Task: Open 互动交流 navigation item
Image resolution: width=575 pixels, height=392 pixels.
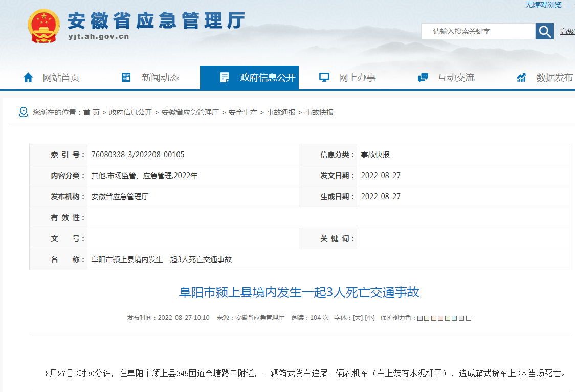Action: tap(456, 78)
